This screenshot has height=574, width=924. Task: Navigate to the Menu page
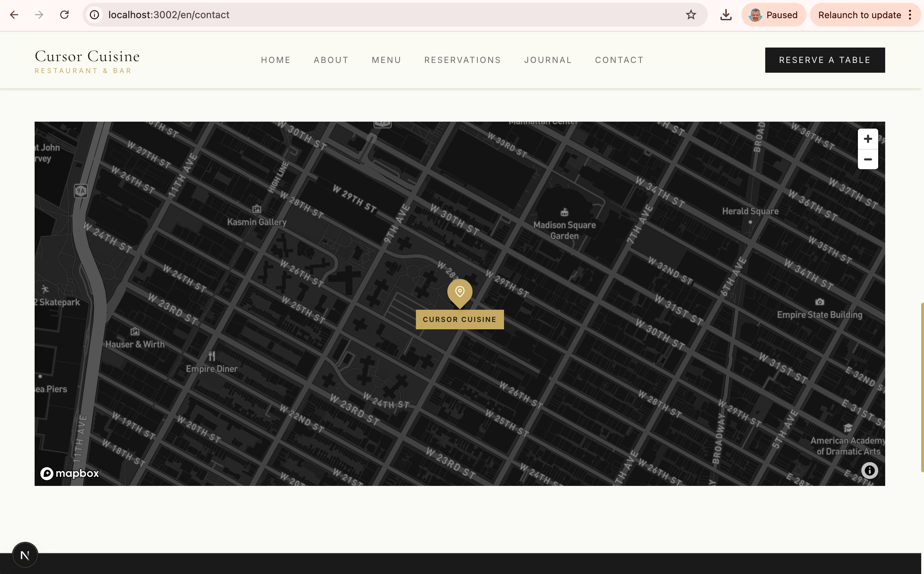tap(386, 60)
